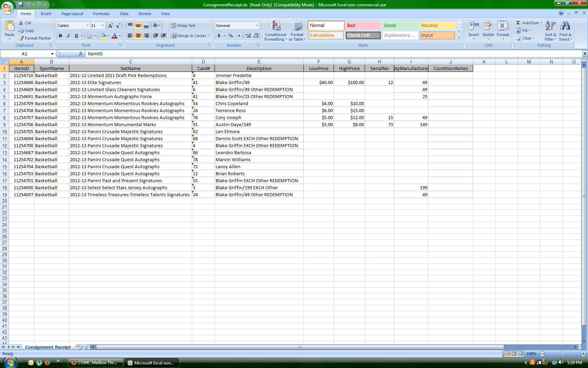
Task: Open the Clear dropdown
Action: tap(525, 38)
